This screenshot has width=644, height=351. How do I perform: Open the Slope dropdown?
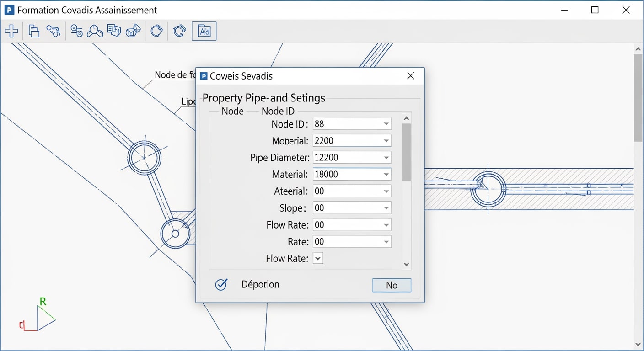352,208
